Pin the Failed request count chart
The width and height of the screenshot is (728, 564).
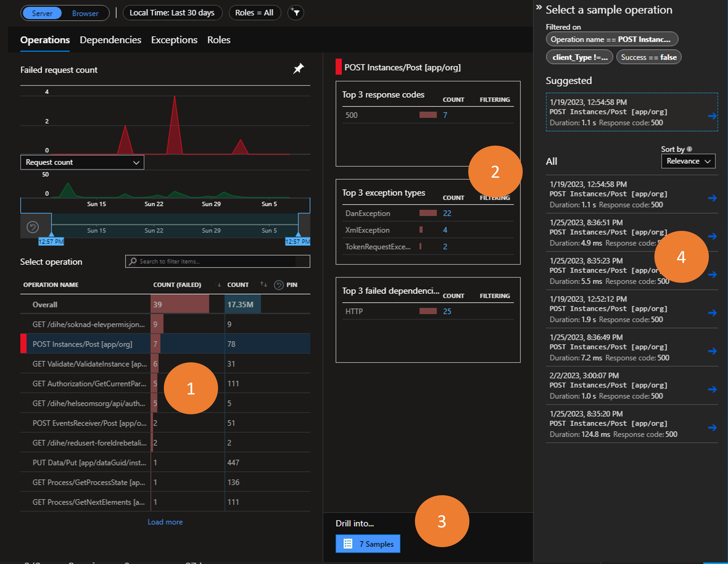point(298,69)
